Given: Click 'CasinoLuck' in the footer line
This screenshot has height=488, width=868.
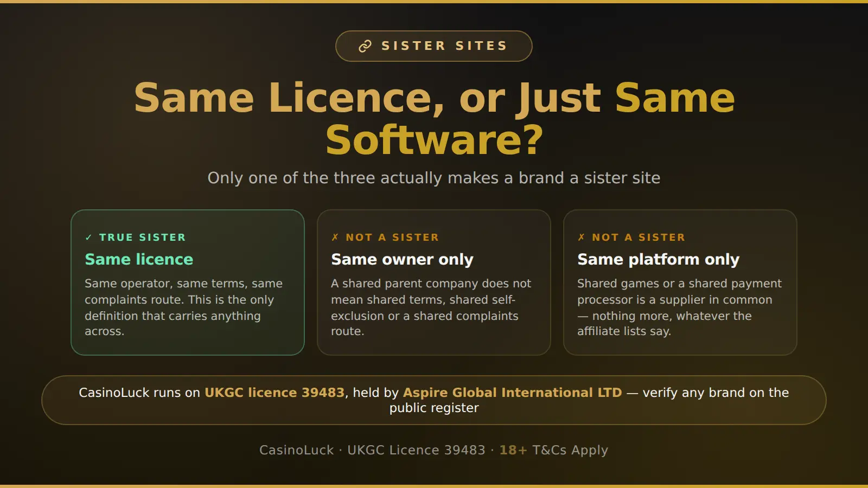Looking at the screenshot, I should pos(297,450).
